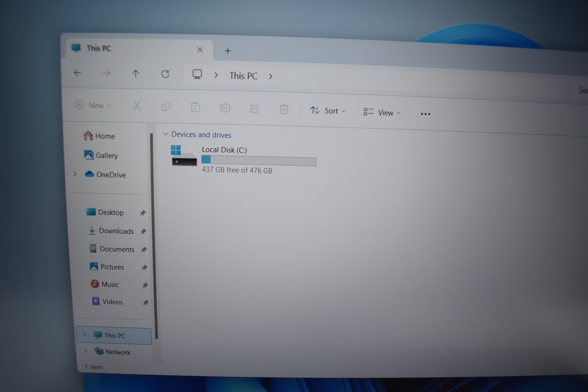The width and height of the screenshot is (588, 392).
Task: Open Gallery in the sidebar
Action: pyautogui.click(x=101, y=155)
